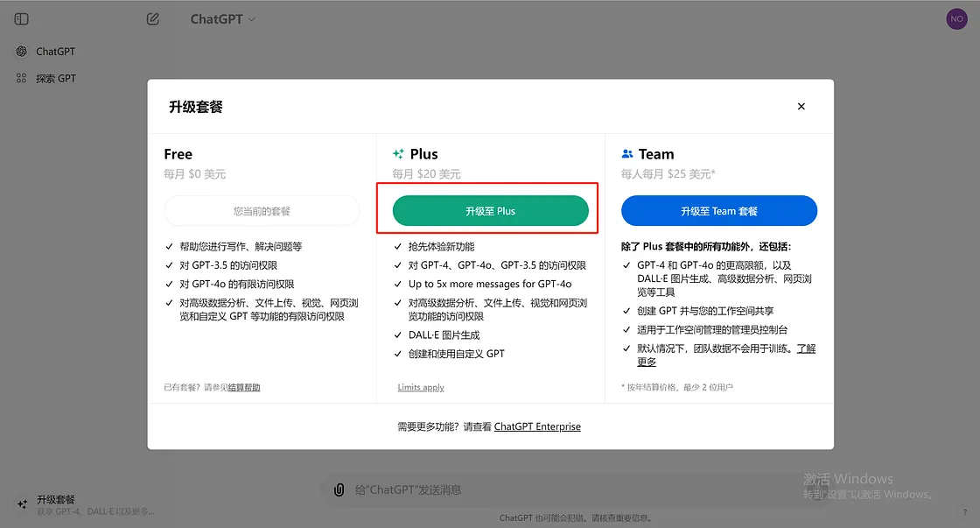Click the 升级至 Team 套餐 button
The height and width of the screenshot is (528, 980).
(718, 210)
